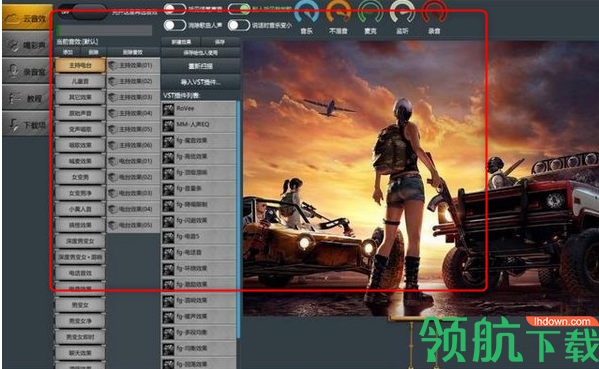Click the 保存 save button

pyautogui.click(x=220, y=42)
